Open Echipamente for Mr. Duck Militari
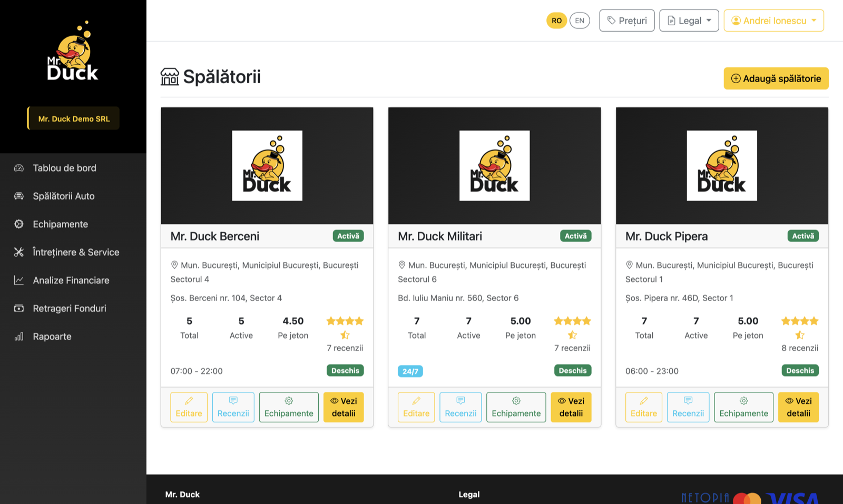Screen dimensions: 843x504 click(516, 407)
